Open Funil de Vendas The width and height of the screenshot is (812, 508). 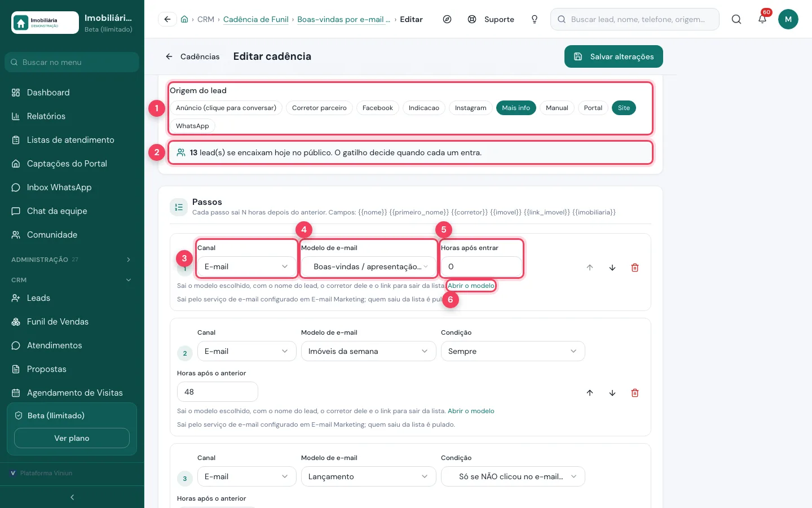72,322
